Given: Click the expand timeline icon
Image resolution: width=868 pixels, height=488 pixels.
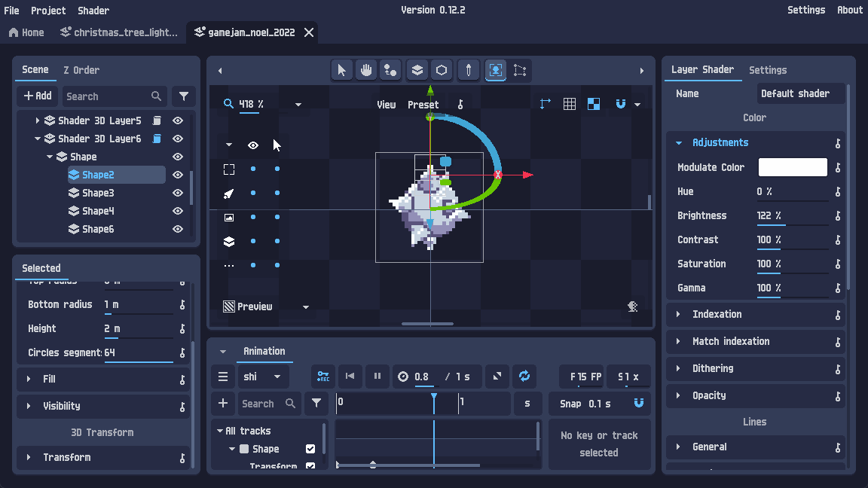Looking at the screenshot, I should tap(497, 377).
